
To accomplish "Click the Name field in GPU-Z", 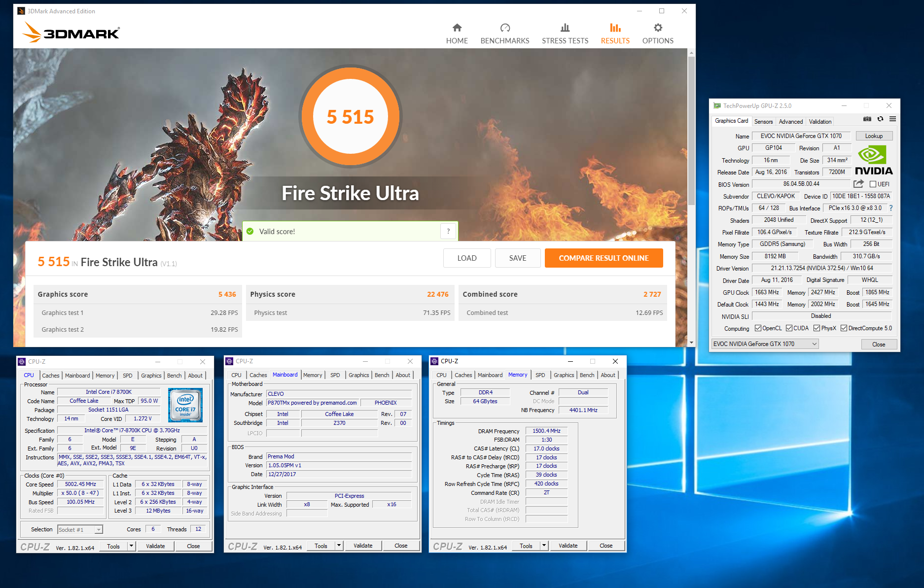I will pyautogui.click(x=801, y=136).
